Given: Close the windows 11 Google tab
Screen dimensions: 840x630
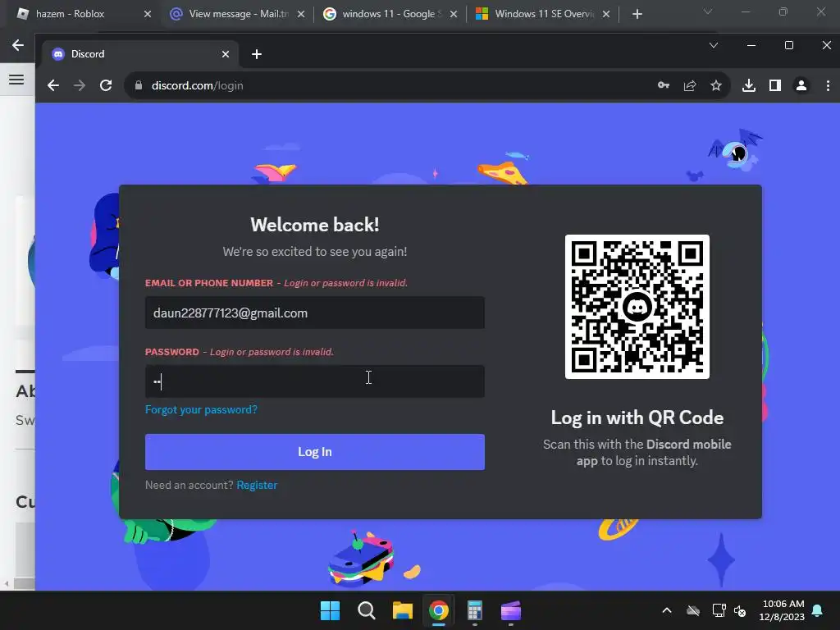Looking at the screenshot, I should click(454, 15).
